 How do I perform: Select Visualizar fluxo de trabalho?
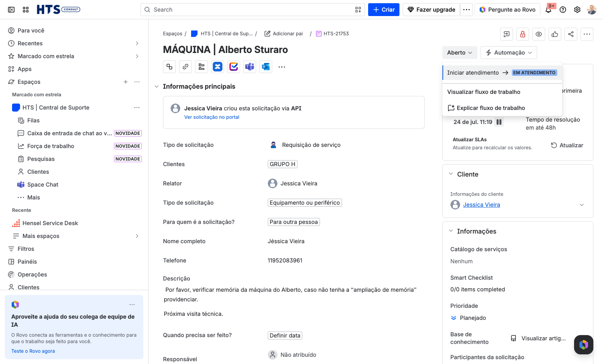(x=502, y=92)
